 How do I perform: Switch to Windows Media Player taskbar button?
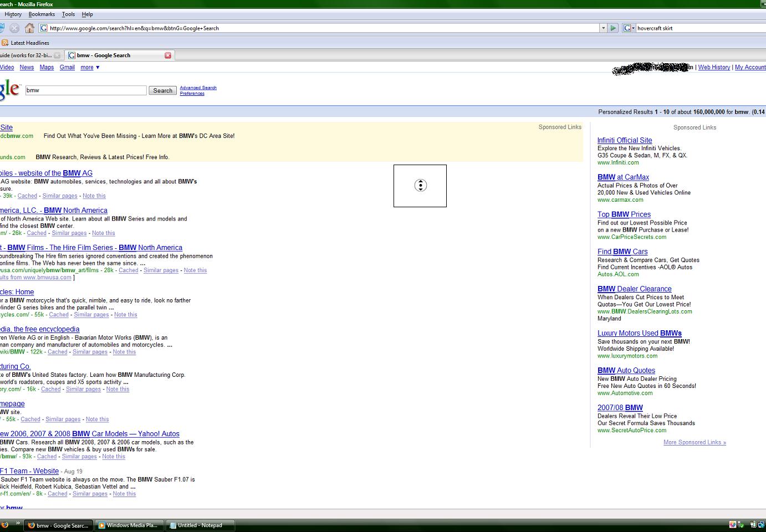[x=129, y=525]
